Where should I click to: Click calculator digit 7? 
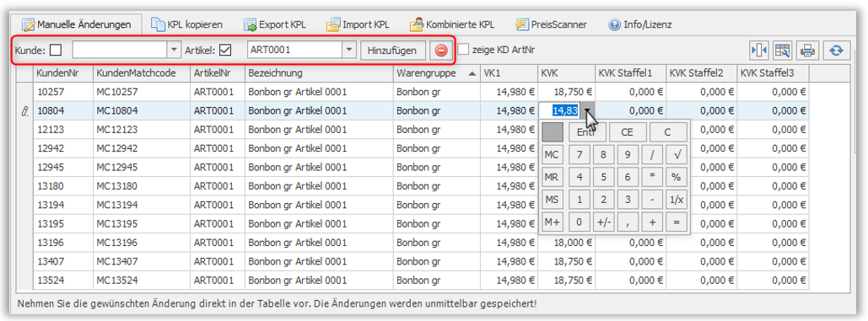pos(579,155)
